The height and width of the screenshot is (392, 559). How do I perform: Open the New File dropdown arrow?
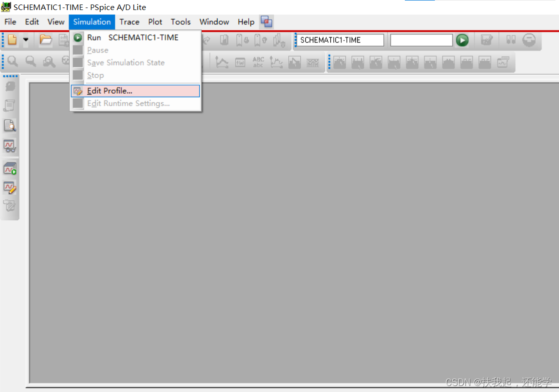point(26,40)
